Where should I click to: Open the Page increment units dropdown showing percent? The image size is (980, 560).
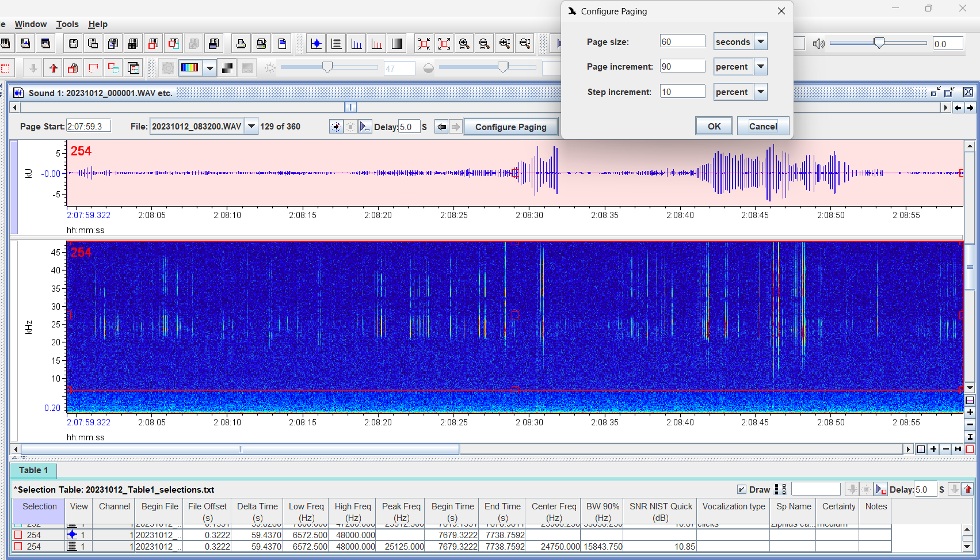(761, 67)
